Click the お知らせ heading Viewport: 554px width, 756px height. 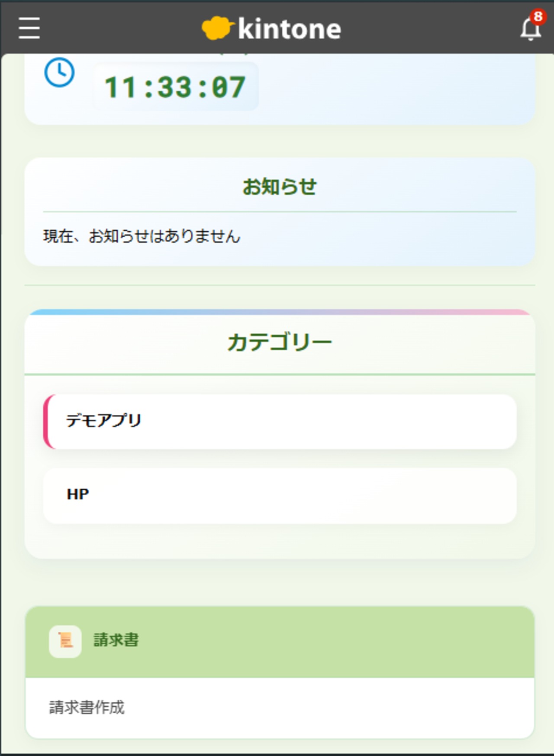click(280, 187)
